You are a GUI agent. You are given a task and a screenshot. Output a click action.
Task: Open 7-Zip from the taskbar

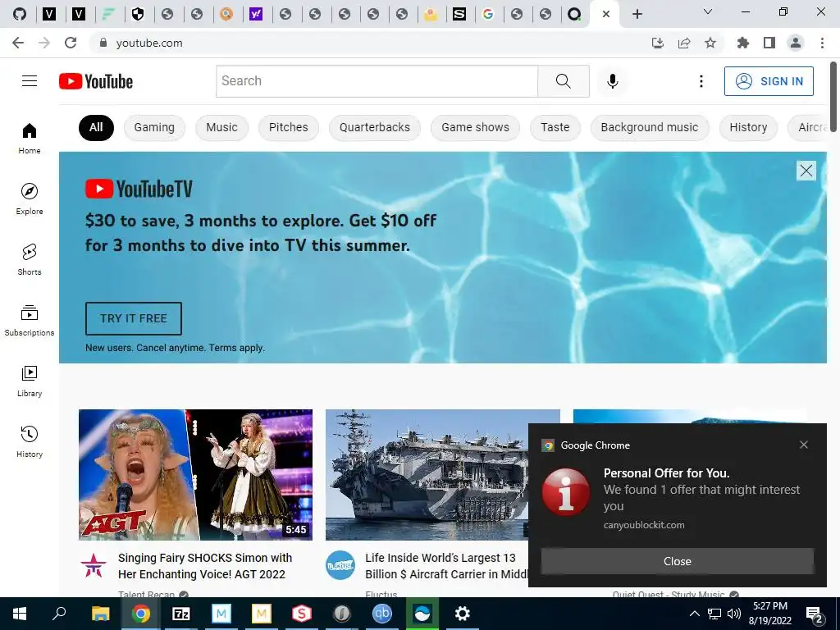tap(181, 614)
